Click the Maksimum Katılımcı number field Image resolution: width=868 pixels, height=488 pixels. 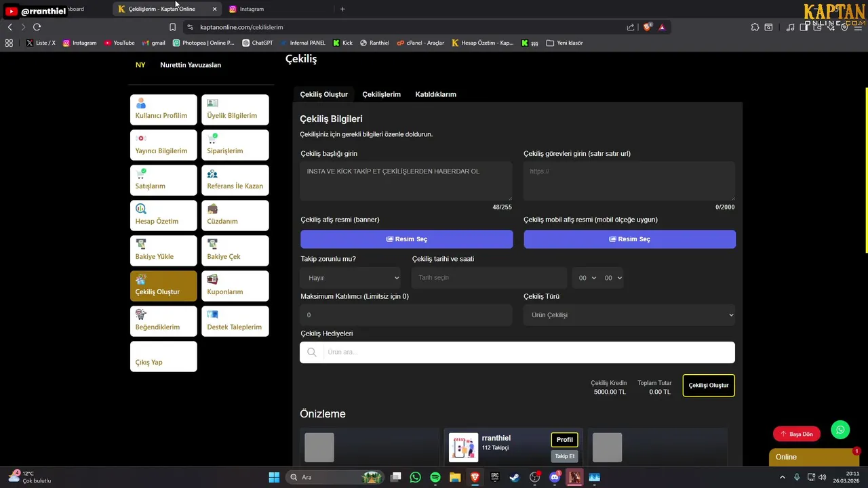406,315
